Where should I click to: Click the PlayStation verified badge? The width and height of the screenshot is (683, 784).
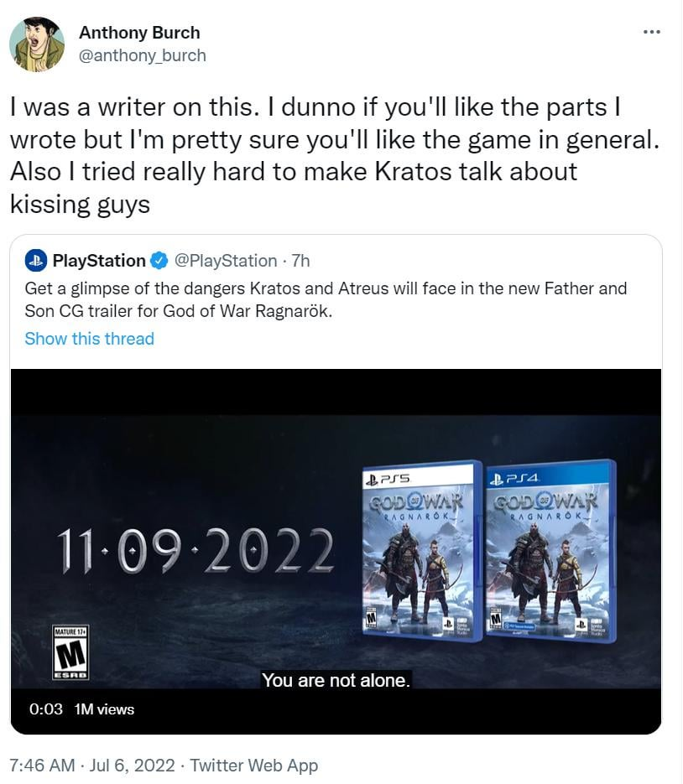[x=159, y=261]
